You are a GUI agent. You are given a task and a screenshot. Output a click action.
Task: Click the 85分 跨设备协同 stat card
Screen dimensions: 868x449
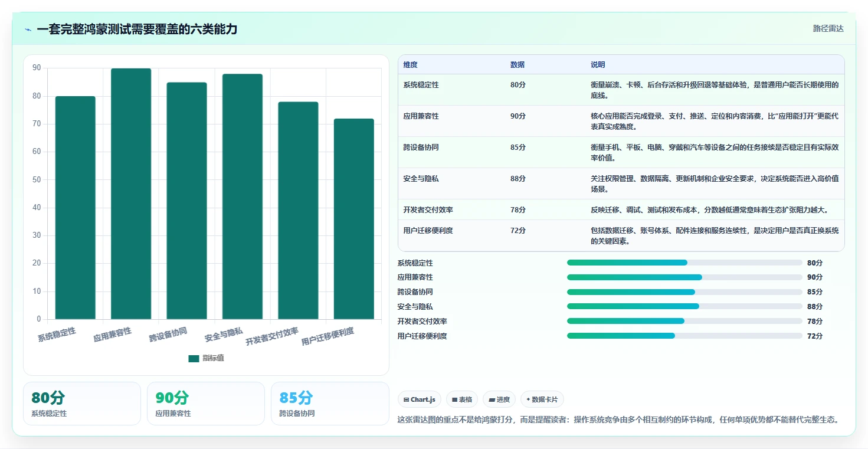pyautogui.click(x=330, y=404)
